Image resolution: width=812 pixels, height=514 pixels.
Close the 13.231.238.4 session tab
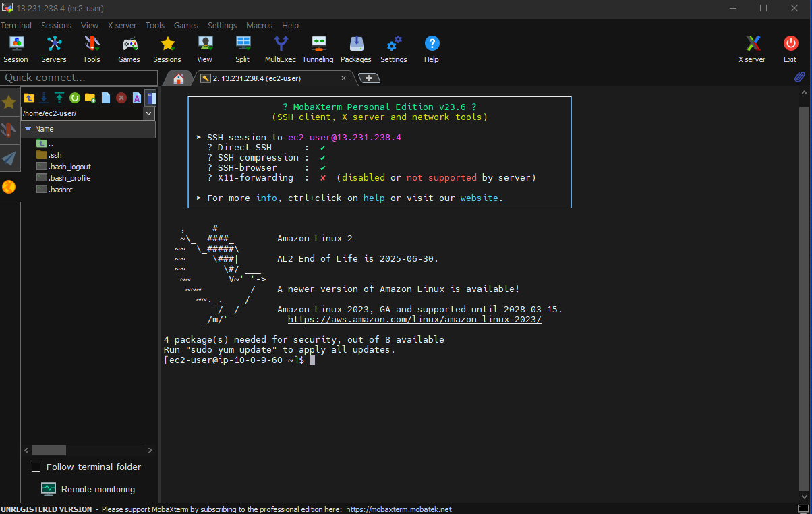click(343, 78)
